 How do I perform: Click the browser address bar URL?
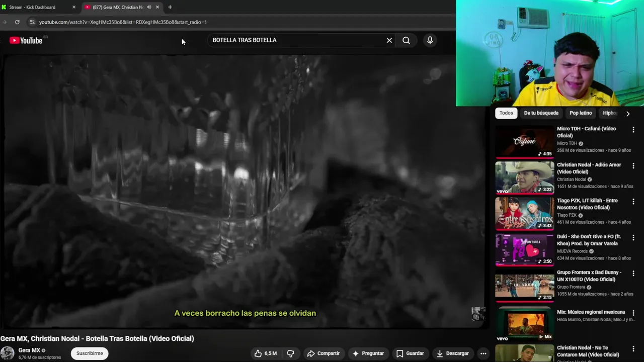click(123, 22)
